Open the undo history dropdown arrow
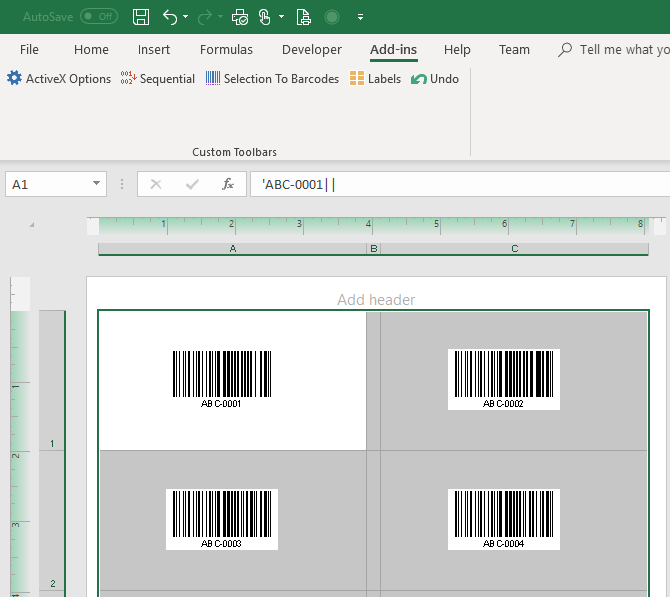Image resolution: width=670 pixels, height=597 pixels. click(x=185, y=17)
